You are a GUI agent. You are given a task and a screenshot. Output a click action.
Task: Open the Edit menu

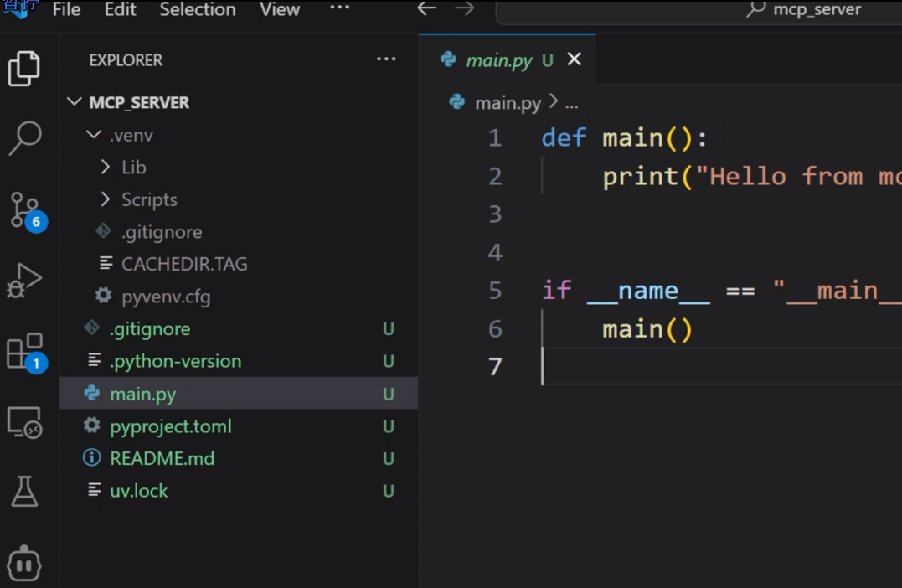click(x=121, y=9)
